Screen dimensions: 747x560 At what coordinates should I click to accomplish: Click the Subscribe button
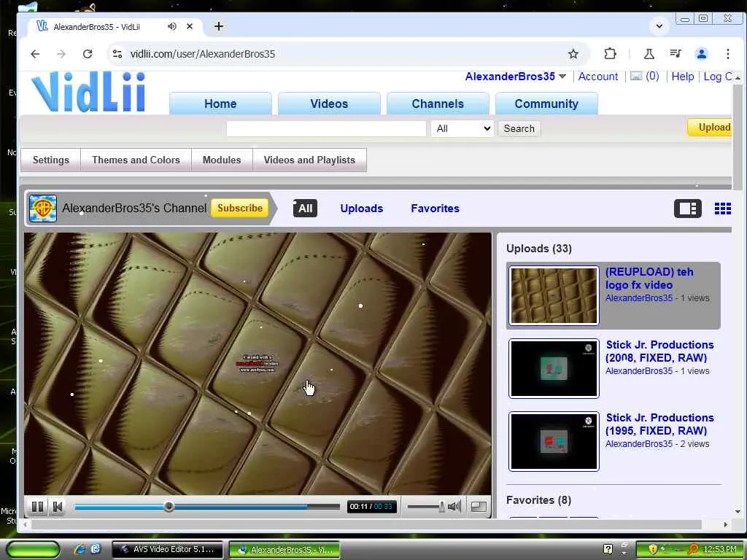(239, 208)
